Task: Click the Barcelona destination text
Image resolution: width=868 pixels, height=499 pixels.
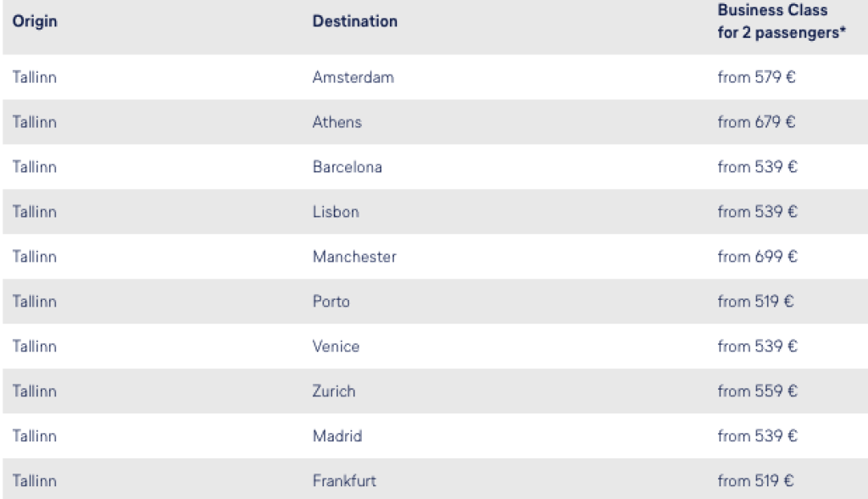Action: click(347, 167)
